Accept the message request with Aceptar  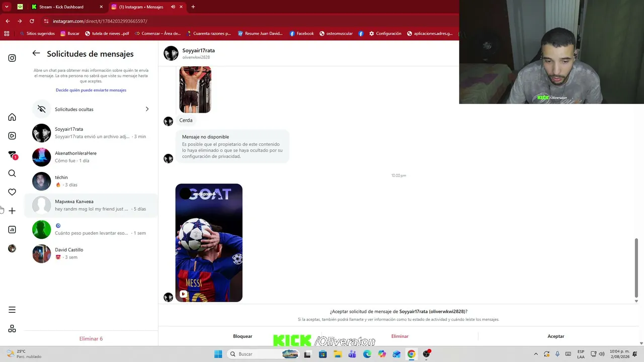tap(556, 336)
